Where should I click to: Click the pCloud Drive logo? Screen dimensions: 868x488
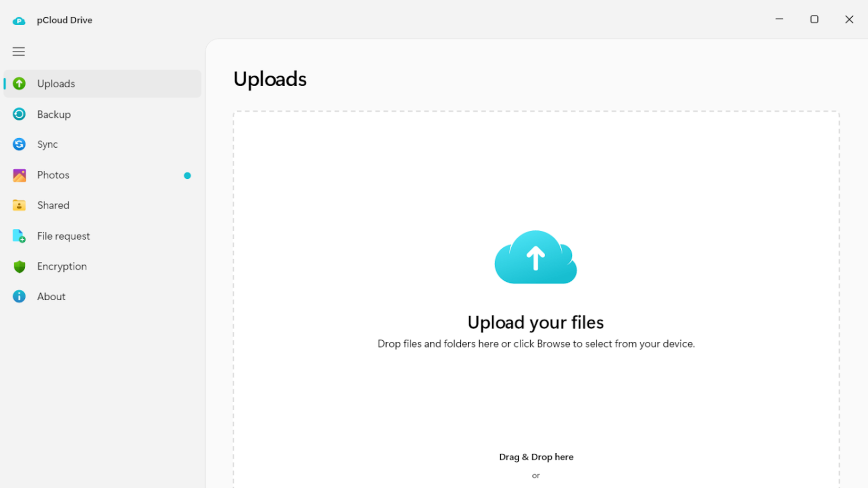click(19, 21)
